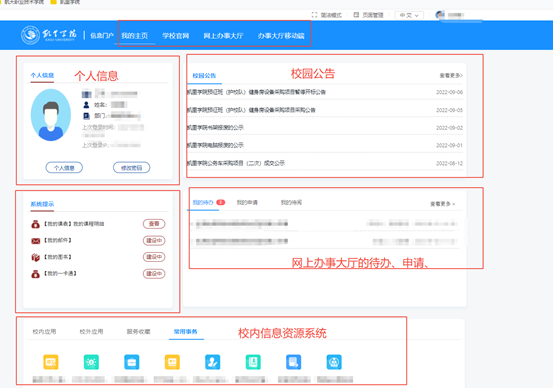The height and width of the screenshot is (388, 553).
Task: Open the blue document app icon
Action: (293, 362)
